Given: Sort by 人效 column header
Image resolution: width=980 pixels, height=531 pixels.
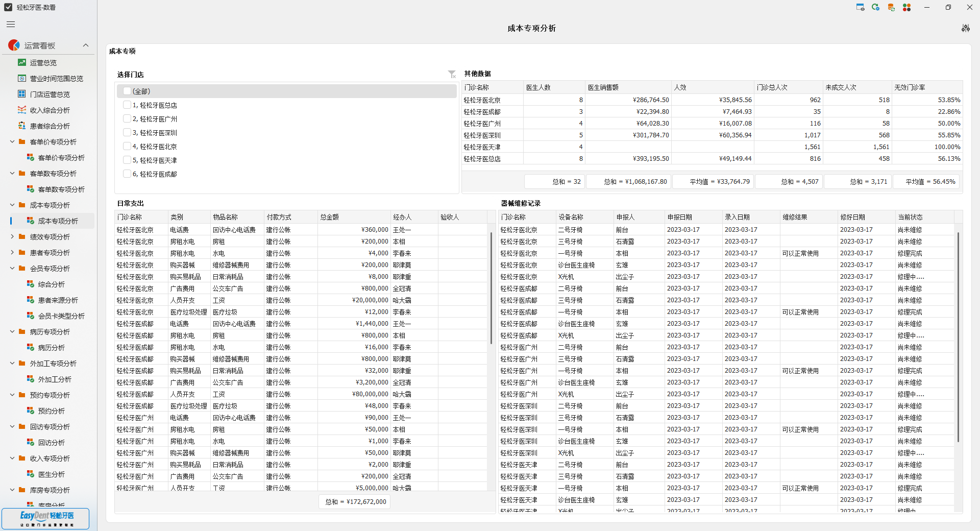Looking at the screenshot, I should (x=713, y=87).
